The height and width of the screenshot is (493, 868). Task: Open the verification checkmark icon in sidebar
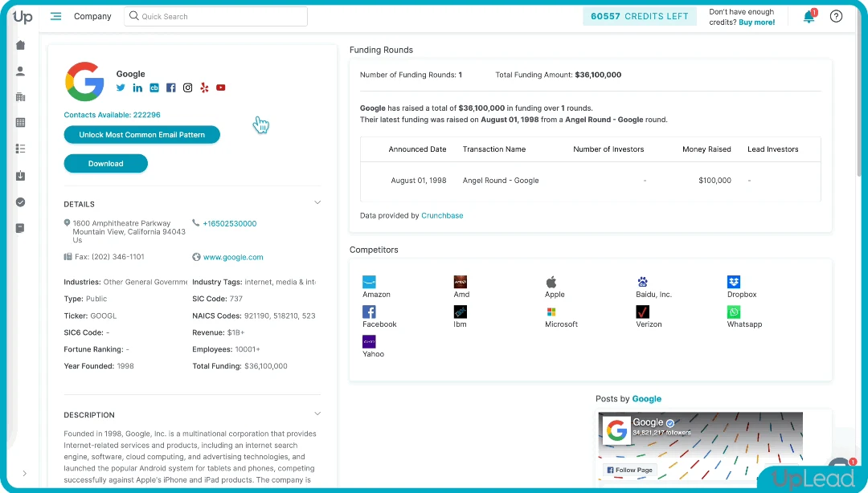point(20,202)
